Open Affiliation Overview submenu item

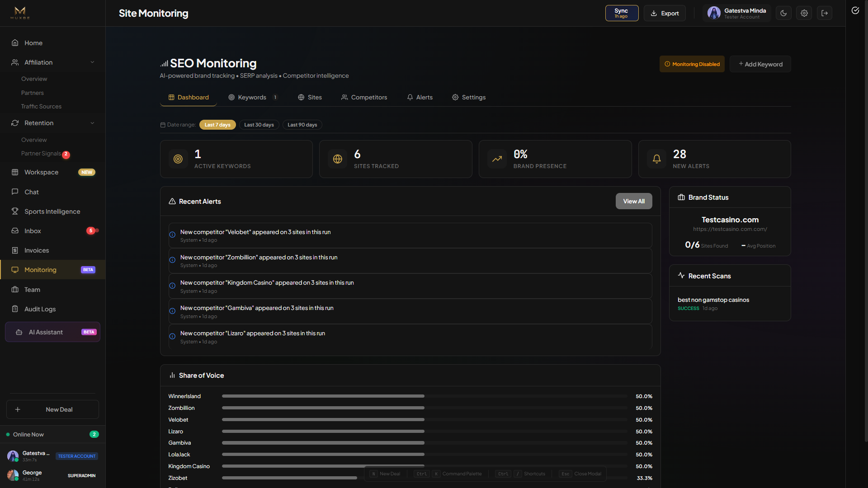tap(34, 79)
